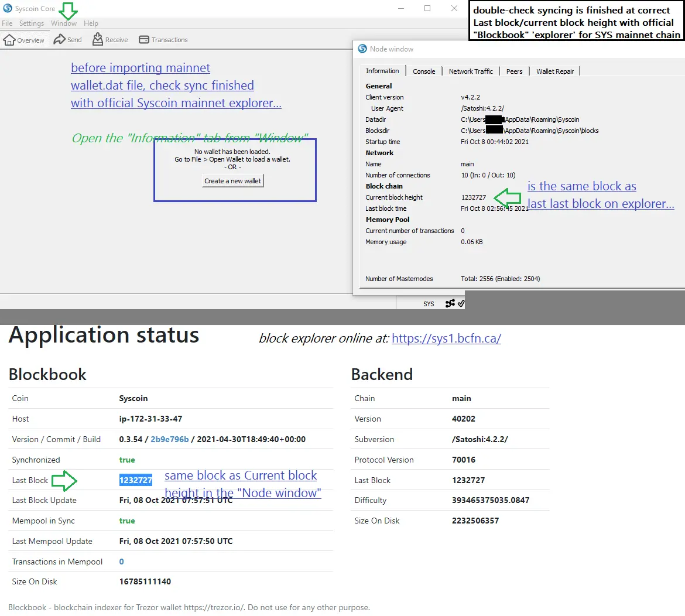Click Protocol Version 70016 value
685x616 pixels.
pyautogui.click(x=464, y=460)
